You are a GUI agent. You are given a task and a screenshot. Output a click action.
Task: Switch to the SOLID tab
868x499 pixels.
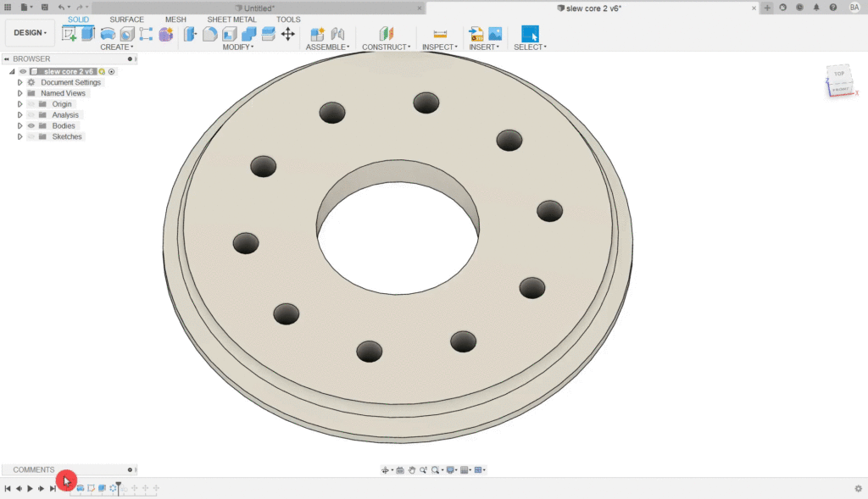pyautogui.click(x=78, y=19)
